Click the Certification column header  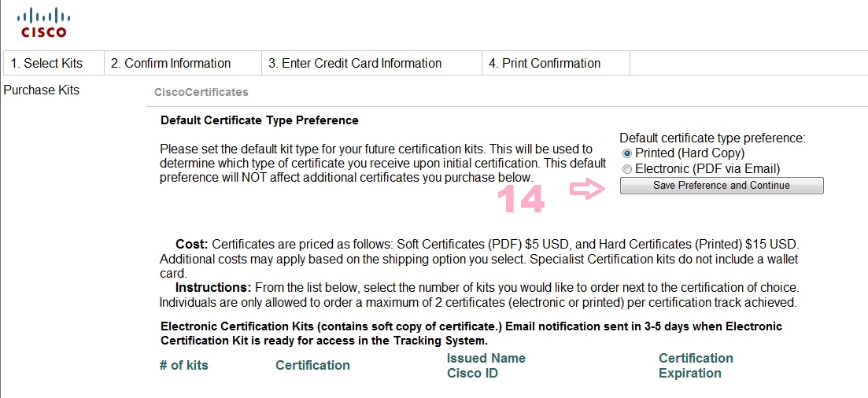[312, 365]
